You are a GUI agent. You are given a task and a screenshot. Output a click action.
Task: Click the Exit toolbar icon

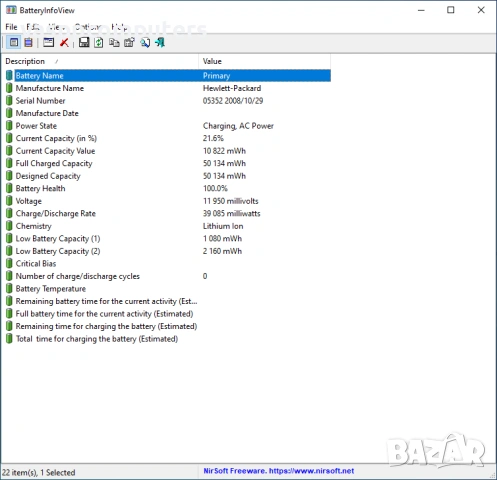click(160, 43)
